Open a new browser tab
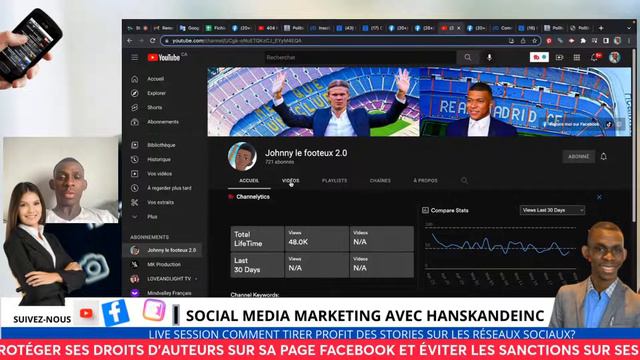Image resolution: width=640 pixels, height=360 pixels. [601, 28]
